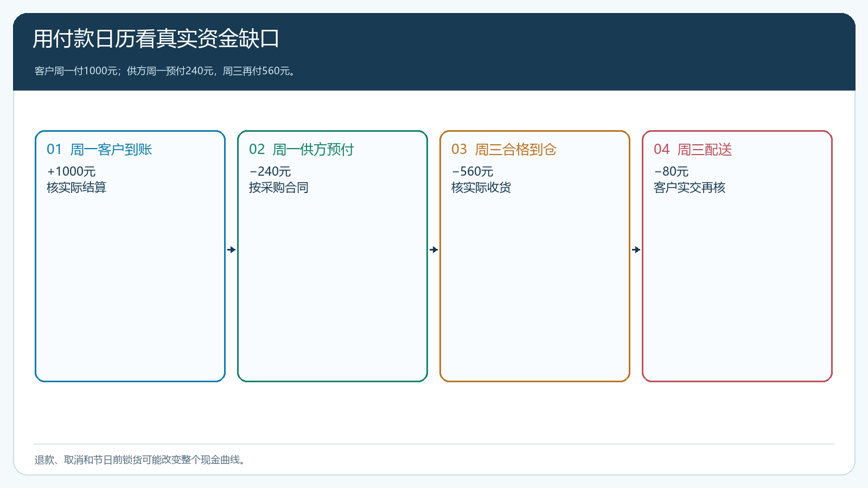This screenshot has width=868, height=488.
Task: Select the 04 周三配送 card heading
Action: coord(693,150)
